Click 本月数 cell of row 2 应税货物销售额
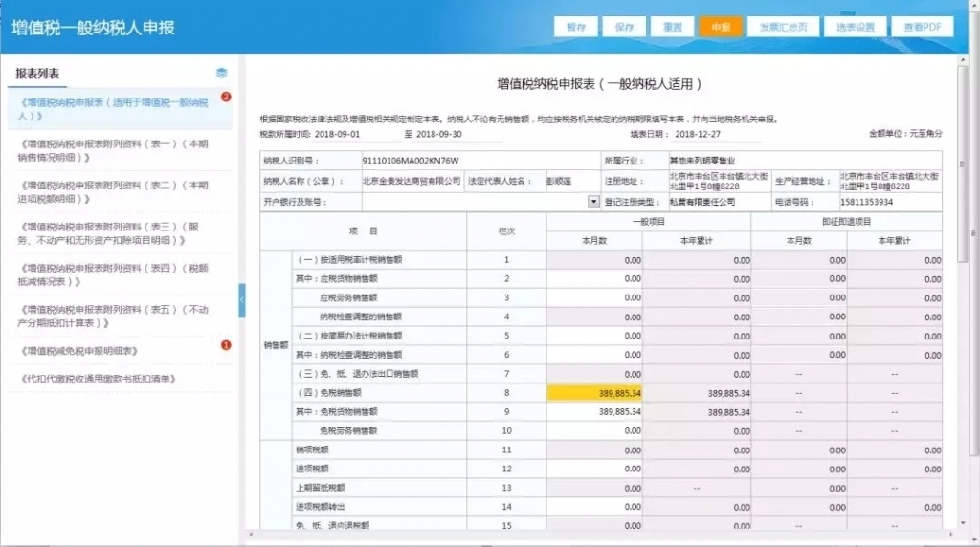This screenshot has width=980, height=547. click(x=593, y=279)
